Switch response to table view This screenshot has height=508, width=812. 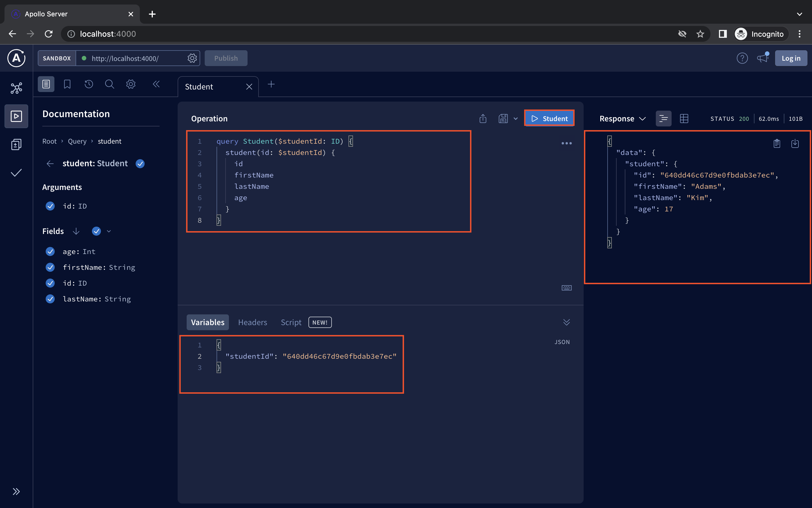click(684, 119)
